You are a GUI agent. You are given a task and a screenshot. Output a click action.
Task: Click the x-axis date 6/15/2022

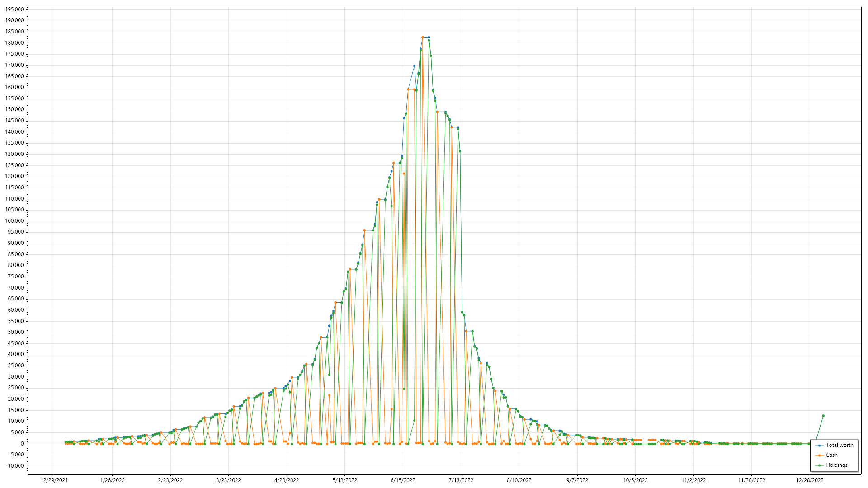tap(403, 480)
